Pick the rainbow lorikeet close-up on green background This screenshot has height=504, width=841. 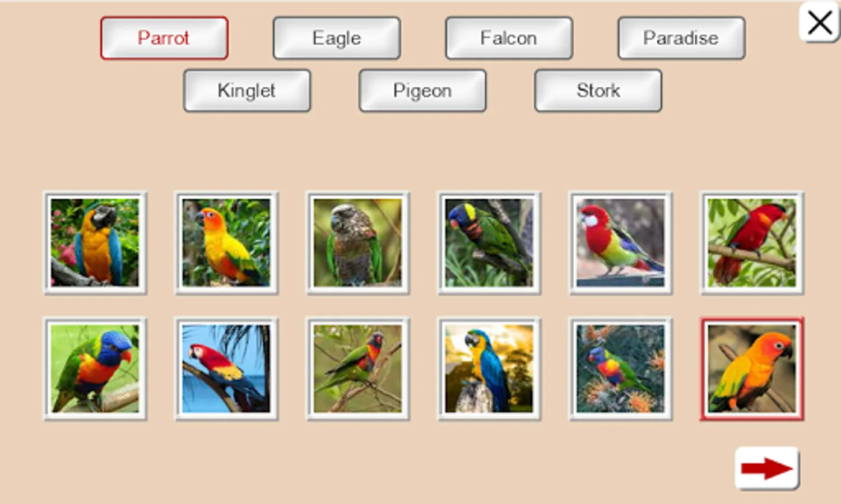95,369
